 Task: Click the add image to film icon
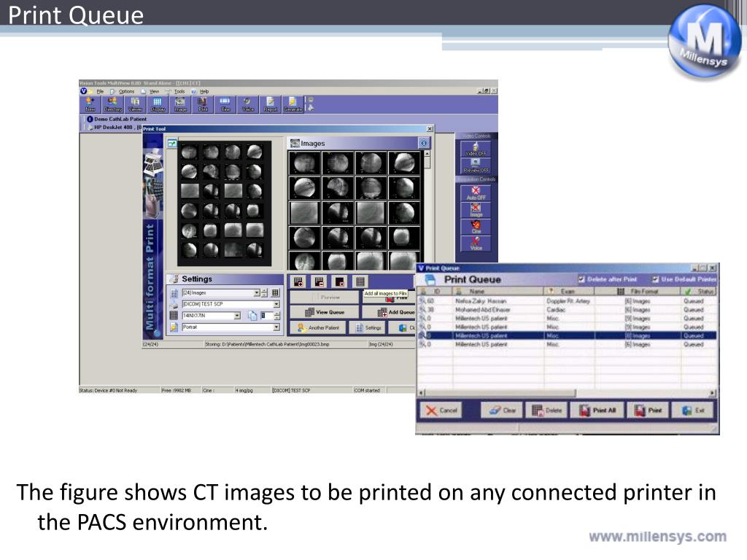pos(298,281)
